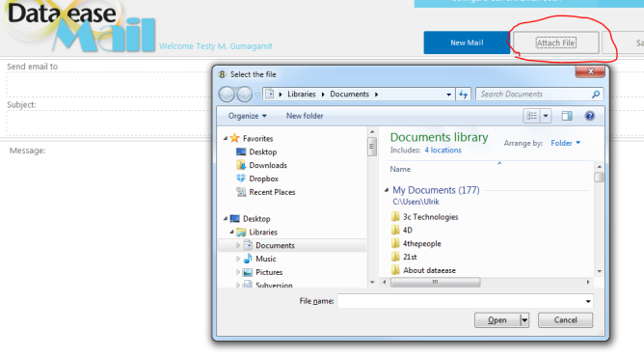Open the Arrange by Folder dropdown
This screenshot has height=357, width=644.
pos(566,143)
